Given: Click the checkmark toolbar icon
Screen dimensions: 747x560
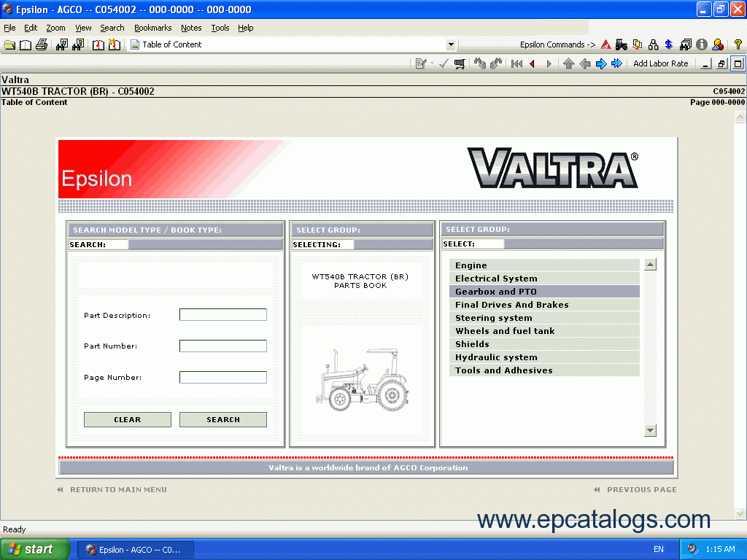Looking at the screenshot, I should 444,63.
